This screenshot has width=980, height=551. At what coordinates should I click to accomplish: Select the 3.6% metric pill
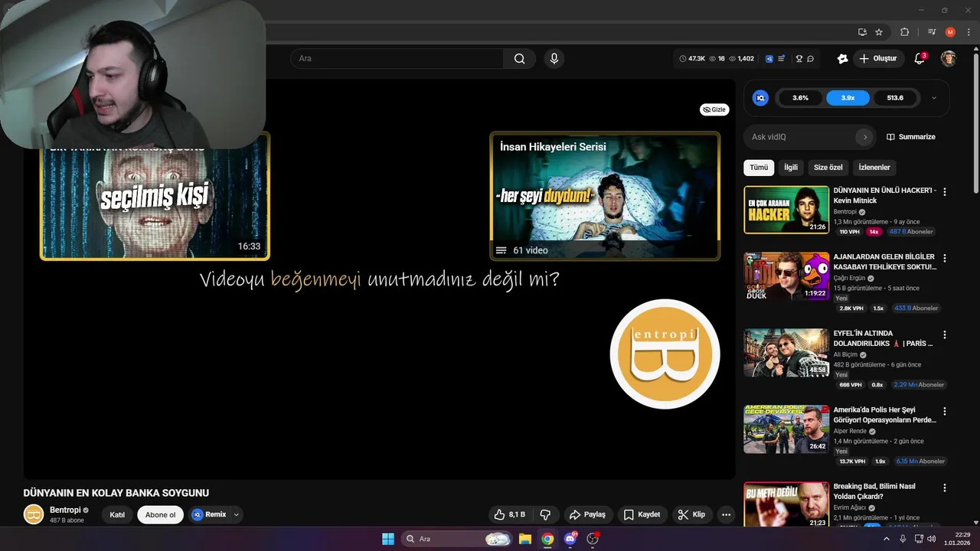(x=800, y=98)
